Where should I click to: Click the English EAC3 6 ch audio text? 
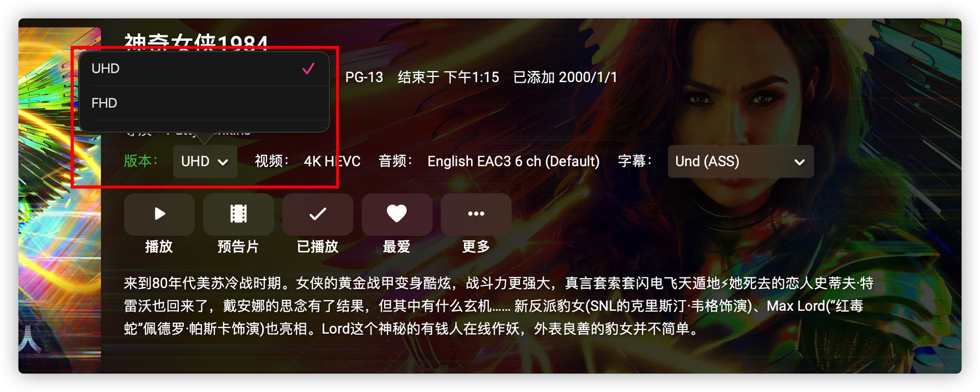(x=514, y=161)
